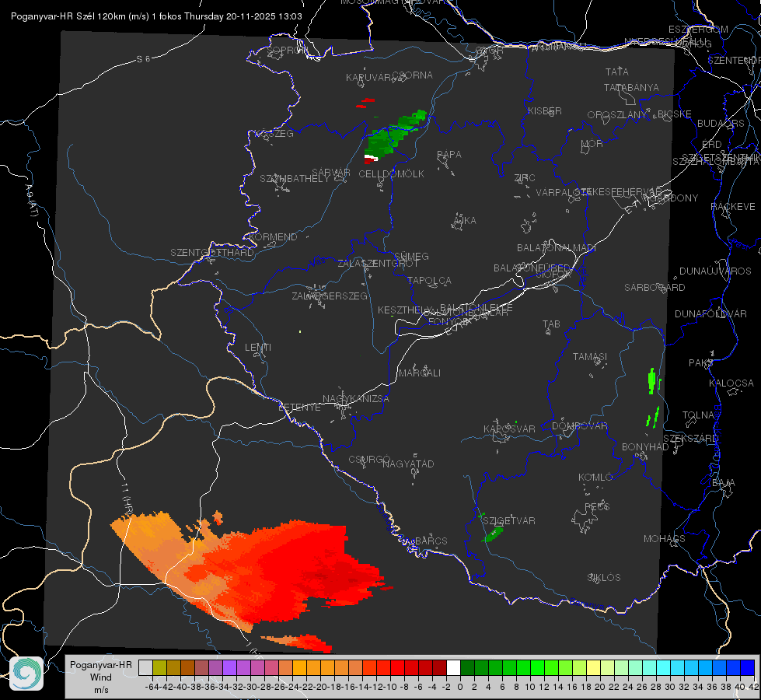This screenshot has width=761, height=700.
Task: Click the ZALASZENTGROT city label
Action: 378,264
